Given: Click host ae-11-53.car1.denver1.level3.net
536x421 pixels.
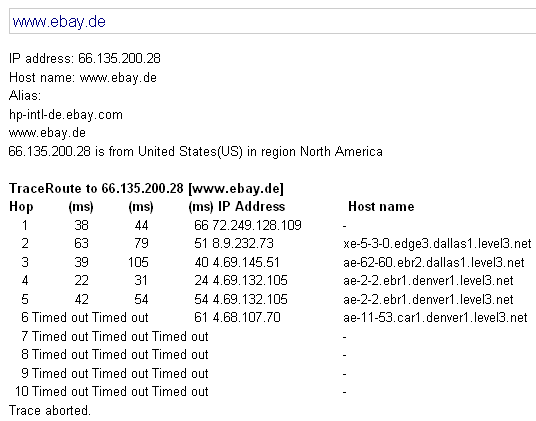Looking at the screenshot, I should tap(435, 317).
